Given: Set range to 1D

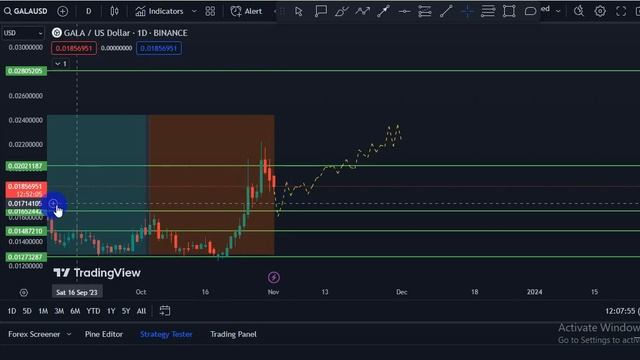Looking at the screenshot, I should pos(12,311).
